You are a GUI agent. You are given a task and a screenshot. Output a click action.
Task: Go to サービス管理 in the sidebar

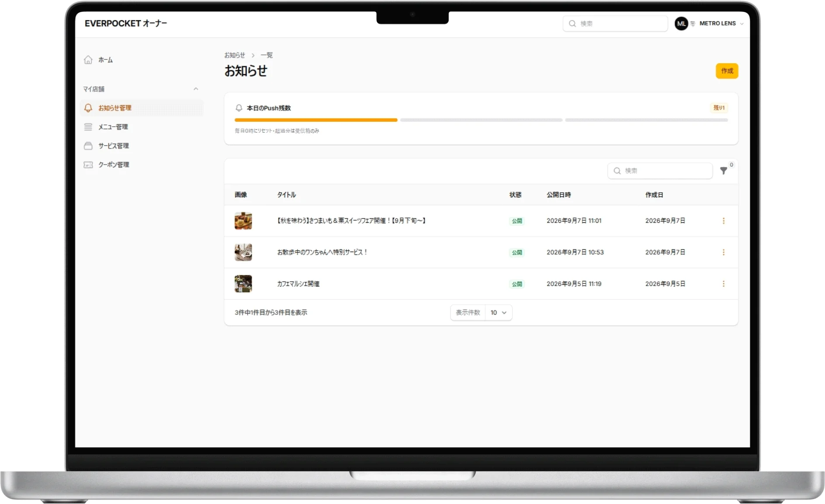pos(142,146)
